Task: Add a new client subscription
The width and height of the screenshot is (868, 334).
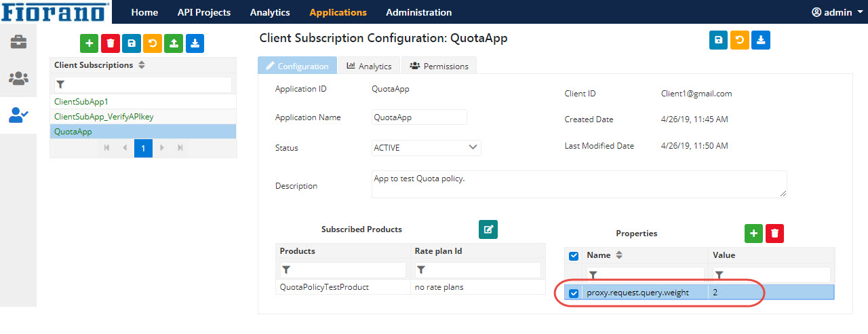Action: click(x=89, y=43)
